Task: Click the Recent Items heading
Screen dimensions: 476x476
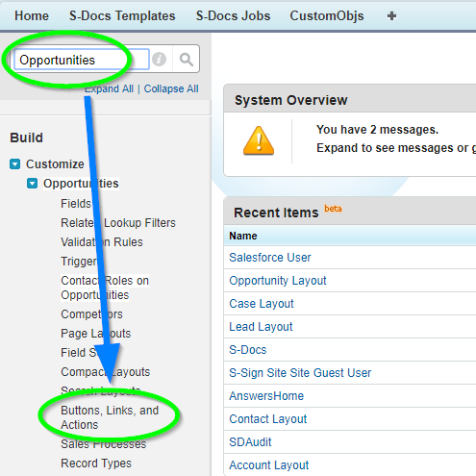Action: click(x=276, y=213)
